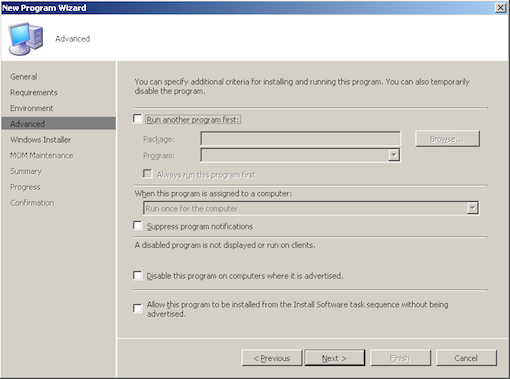Click into the Package text field
The image size is (510, 379).
pyautogui.click(x=300, y=138)
